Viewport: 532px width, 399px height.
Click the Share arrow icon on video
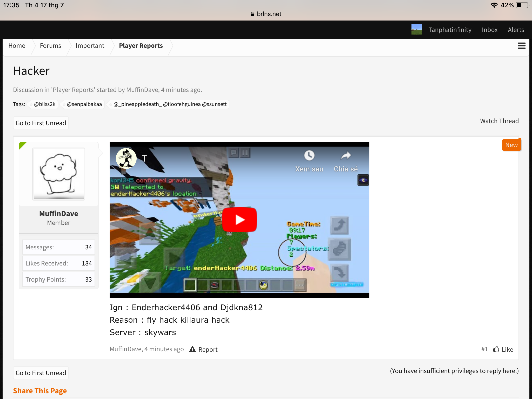pyautogui.click(x=346, y=155)
